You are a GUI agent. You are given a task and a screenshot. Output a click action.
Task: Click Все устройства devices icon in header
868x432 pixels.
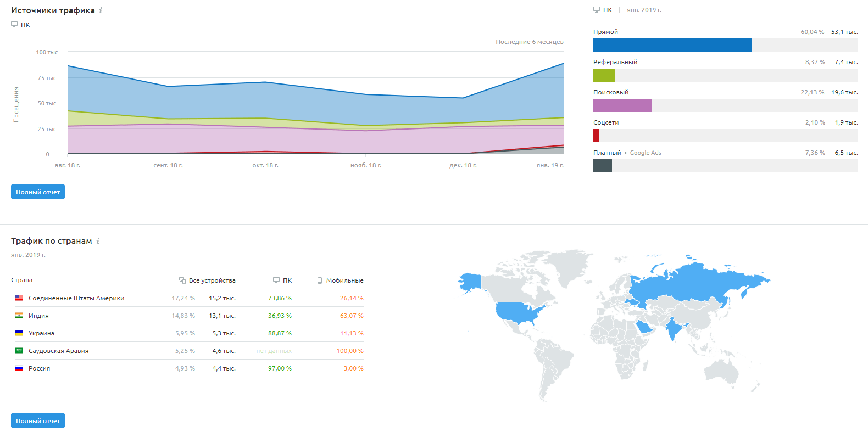182,280
